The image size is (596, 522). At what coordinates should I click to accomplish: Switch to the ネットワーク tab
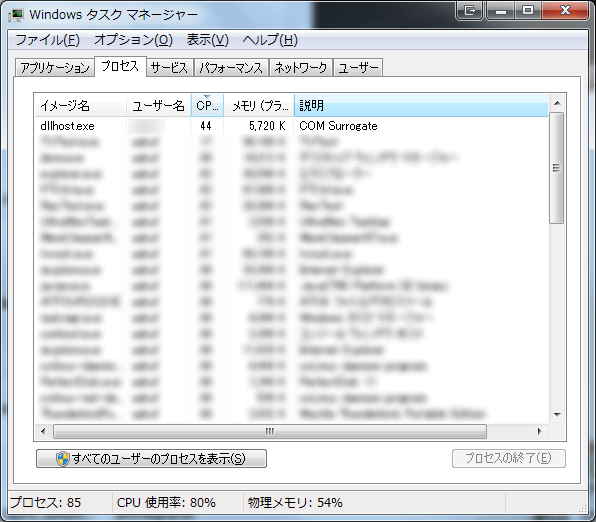pyautogui.click(x=301, y=68)
